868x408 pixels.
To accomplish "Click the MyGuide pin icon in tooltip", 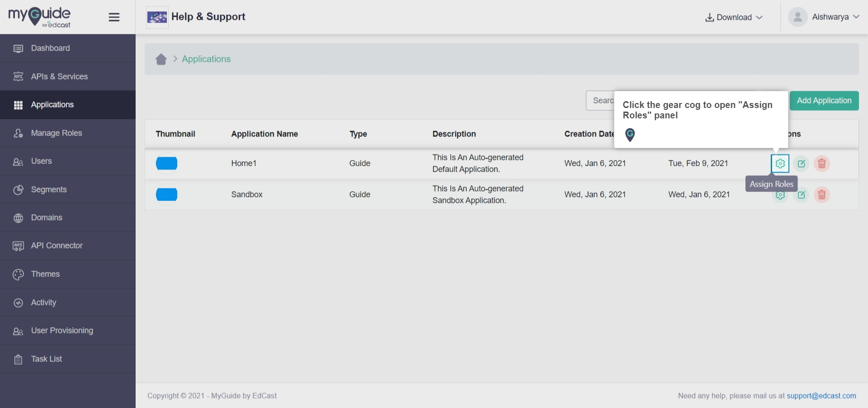I will tap(630, 134).
